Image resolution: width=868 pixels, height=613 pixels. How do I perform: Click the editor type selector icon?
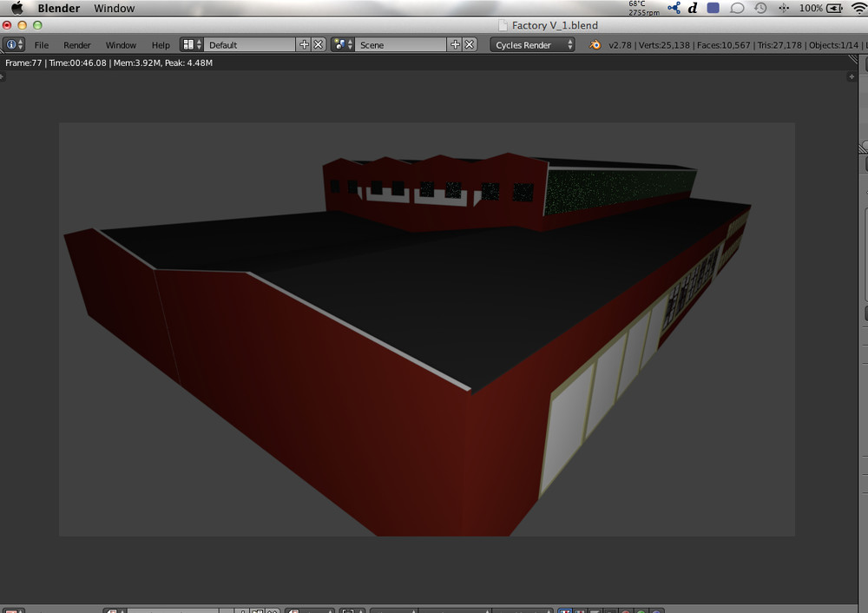[x=12, y=44]
